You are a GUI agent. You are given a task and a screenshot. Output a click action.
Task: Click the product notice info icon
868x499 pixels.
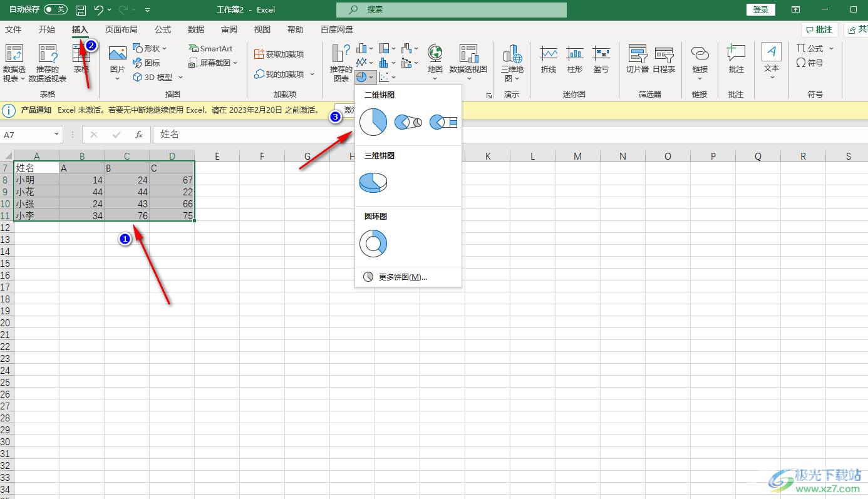(9, 110)
